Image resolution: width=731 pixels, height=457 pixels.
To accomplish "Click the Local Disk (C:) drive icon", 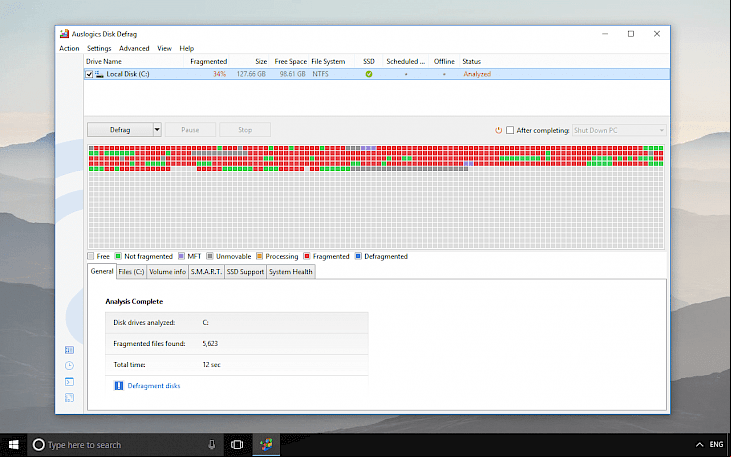I will click(99, 74).
